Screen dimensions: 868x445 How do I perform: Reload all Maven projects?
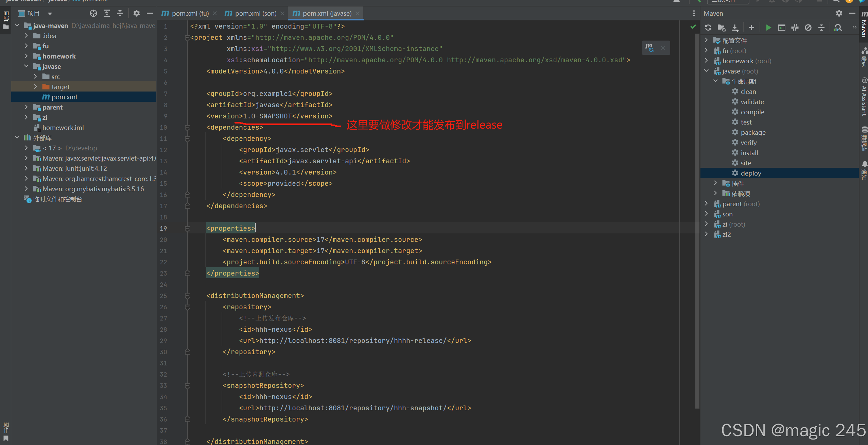[708, 28]
